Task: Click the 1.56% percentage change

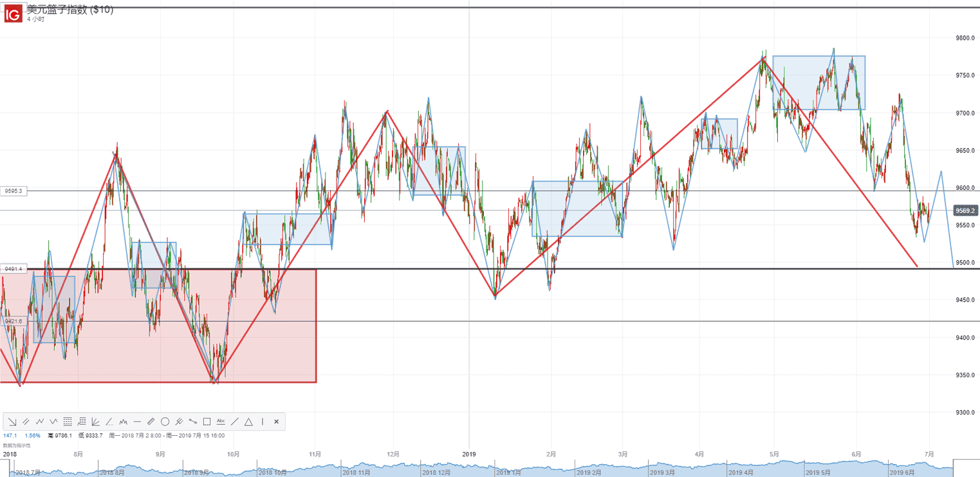Action: click(x=32, y=436)
